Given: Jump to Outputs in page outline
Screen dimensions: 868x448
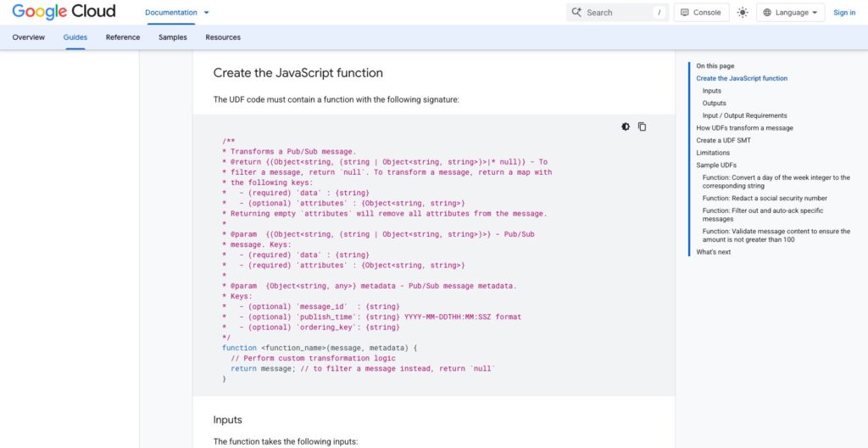Looking at the screenshot, I should (714, 104).
